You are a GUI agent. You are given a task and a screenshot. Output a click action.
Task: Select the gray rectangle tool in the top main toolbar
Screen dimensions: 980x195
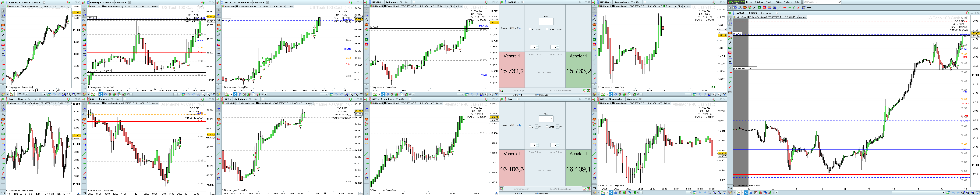click(804, 7)
